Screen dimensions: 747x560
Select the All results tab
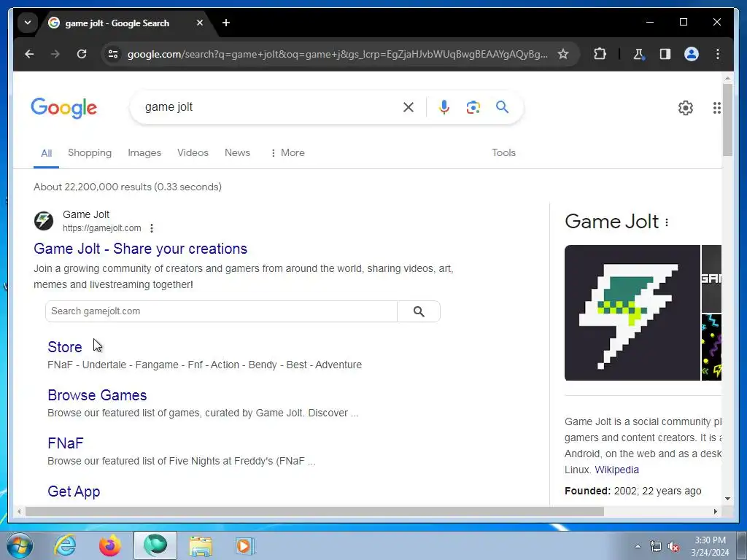(46, 153)
